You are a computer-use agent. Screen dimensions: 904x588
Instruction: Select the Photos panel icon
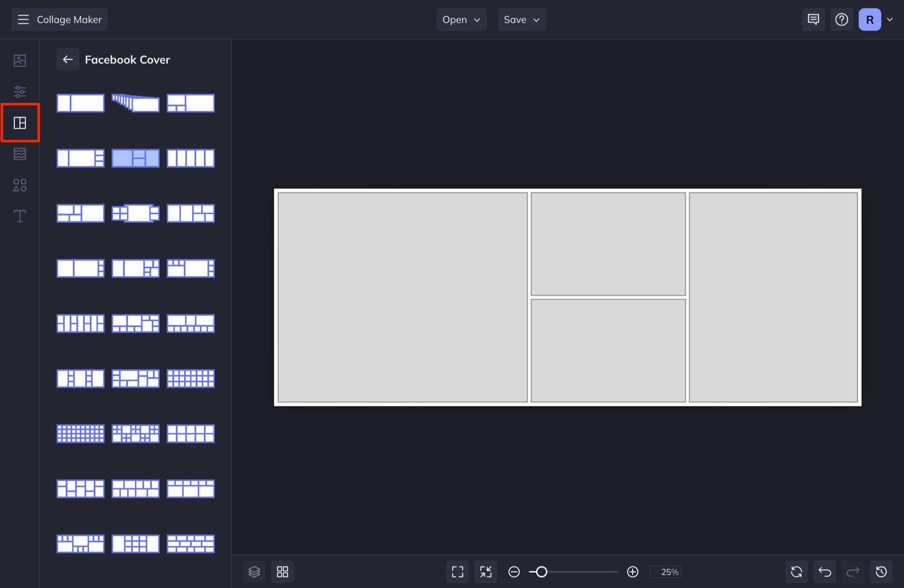tap(20, 60)
